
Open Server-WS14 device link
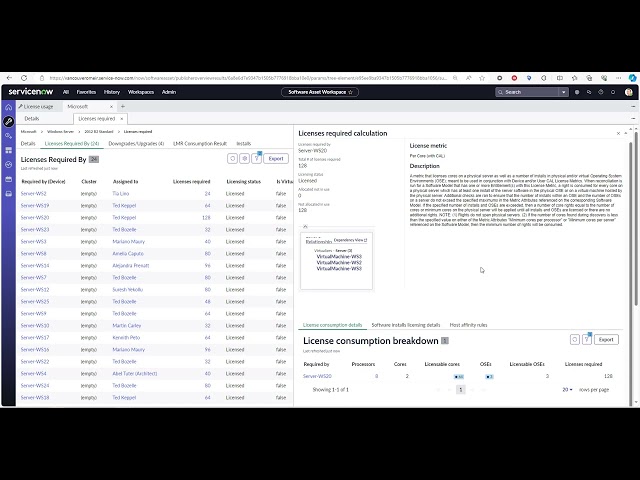[35, 266]
